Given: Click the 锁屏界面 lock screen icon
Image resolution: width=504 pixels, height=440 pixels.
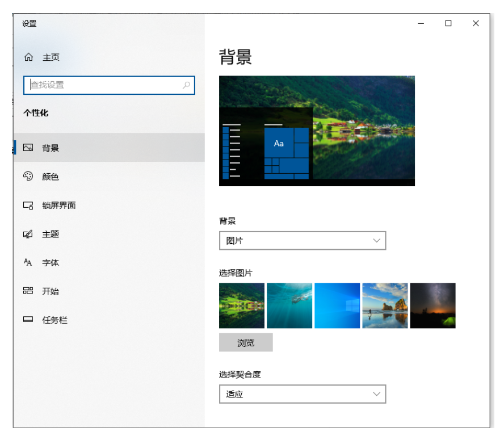Looking at the screenshot, I should (x=27, y=206).
